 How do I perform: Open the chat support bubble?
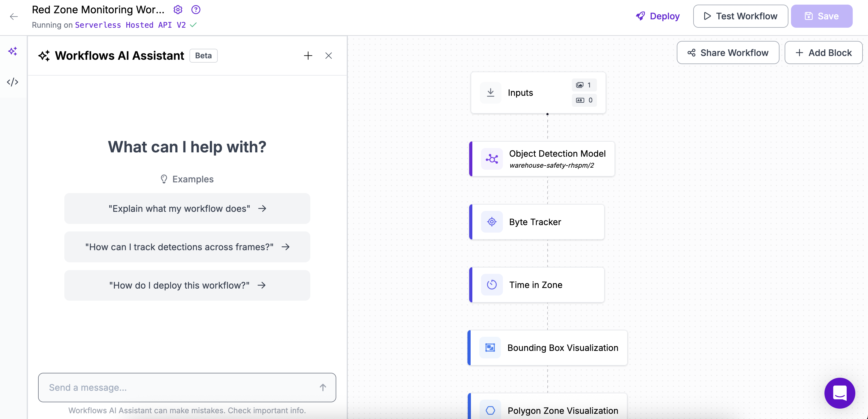click(x=839, y=393)
